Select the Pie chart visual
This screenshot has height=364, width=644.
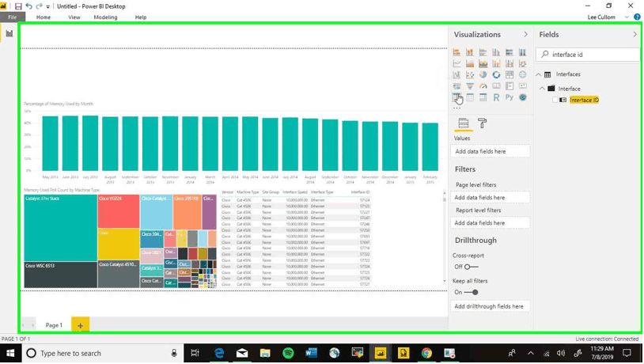coord(483,74)
